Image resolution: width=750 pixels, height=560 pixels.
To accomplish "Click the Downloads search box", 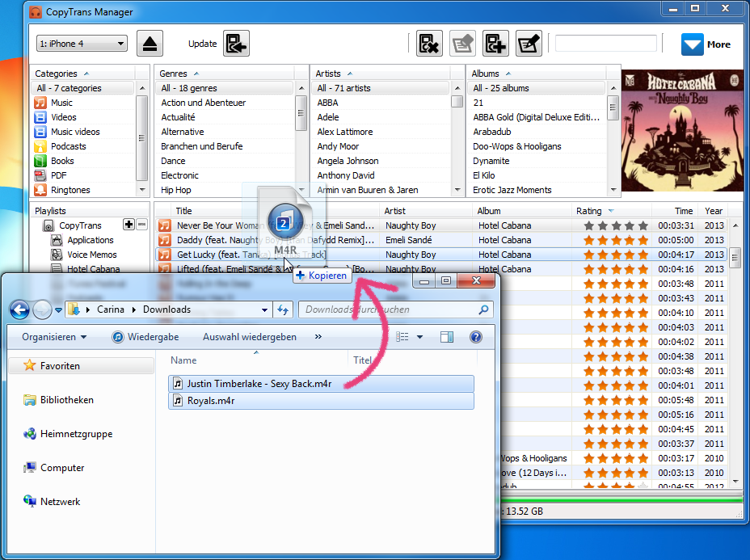I will (396, 309).
